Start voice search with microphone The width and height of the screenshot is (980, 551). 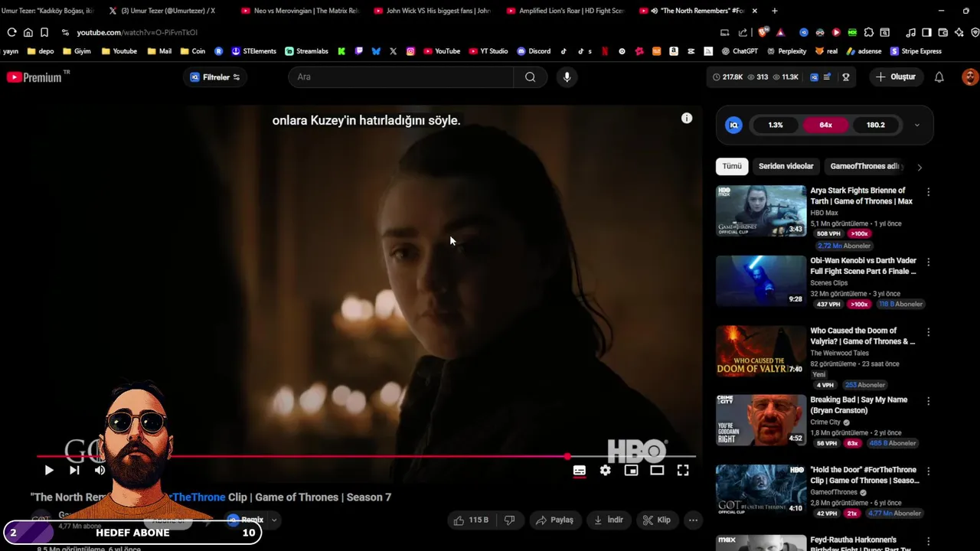[x=567, y=77]
